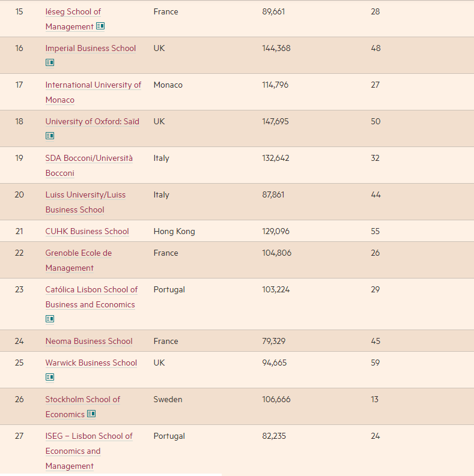Click UK cell in Oxford Saïd row
This screenshot has height=476, width=474.
[159, 121]
